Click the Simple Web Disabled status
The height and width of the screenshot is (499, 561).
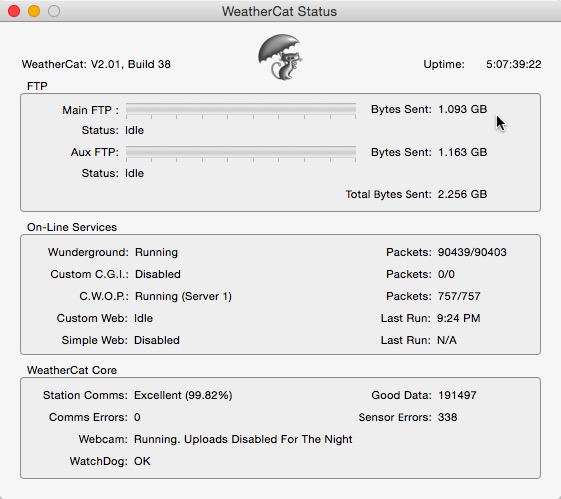coord(157,340)
